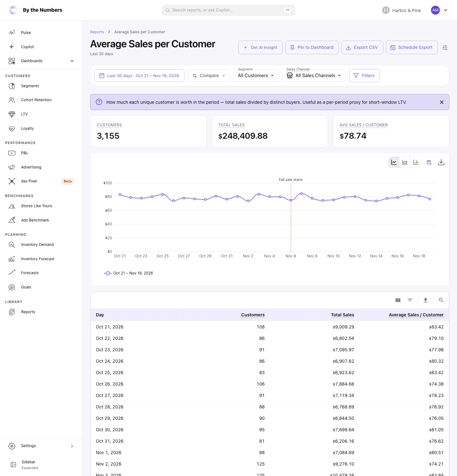Click Schedule Export button

(412, 47)
